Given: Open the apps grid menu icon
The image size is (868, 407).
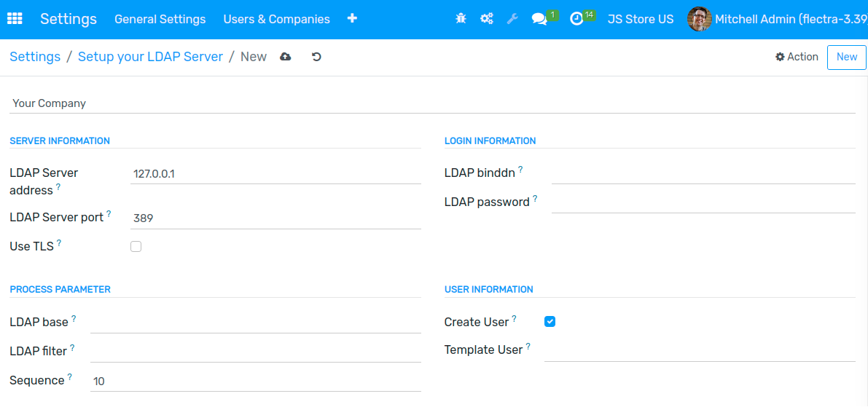Looking at the screenshot, I should [15, 19].
